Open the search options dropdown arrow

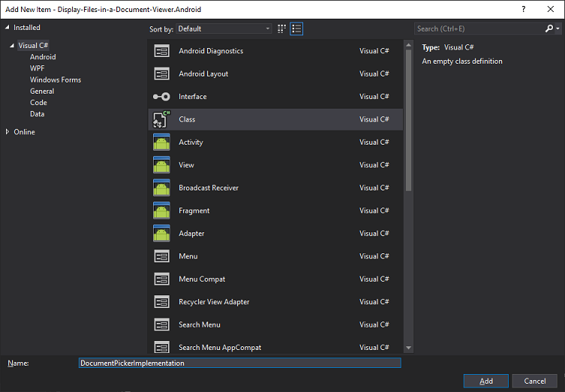pos(557,28)
